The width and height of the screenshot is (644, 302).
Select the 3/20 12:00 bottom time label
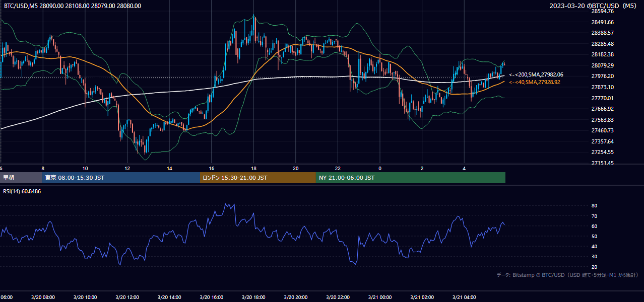tap(127, 297)
